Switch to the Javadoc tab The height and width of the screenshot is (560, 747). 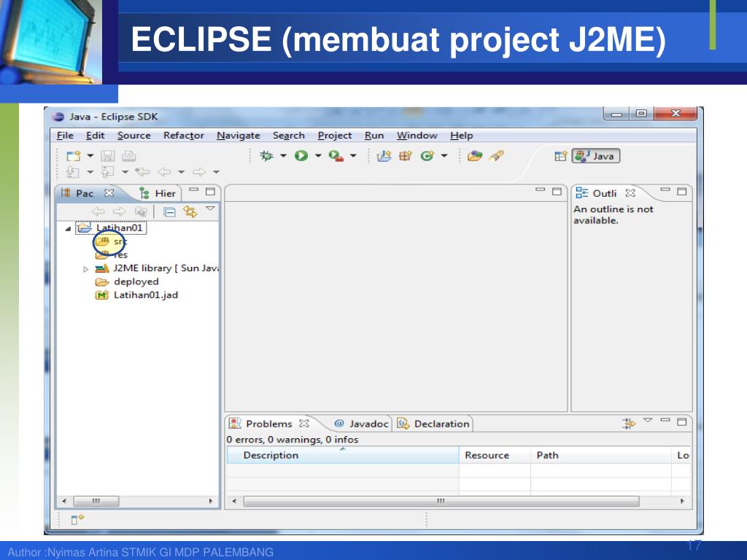(x=361, y=424)
